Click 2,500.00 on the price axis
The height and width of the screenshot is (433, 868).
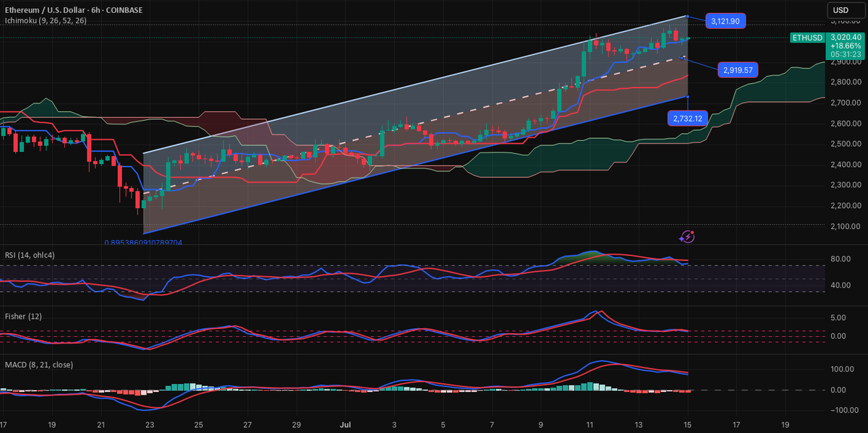[x=844, y=144]
